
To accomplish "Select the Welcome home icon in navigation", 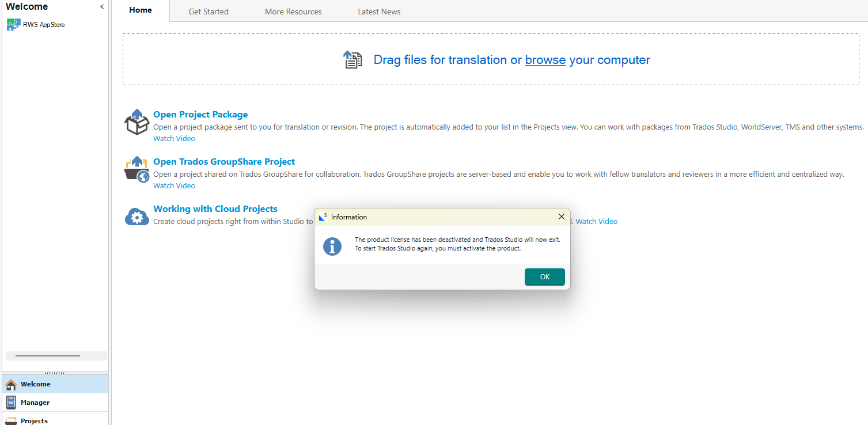I will tap(12, 384).
